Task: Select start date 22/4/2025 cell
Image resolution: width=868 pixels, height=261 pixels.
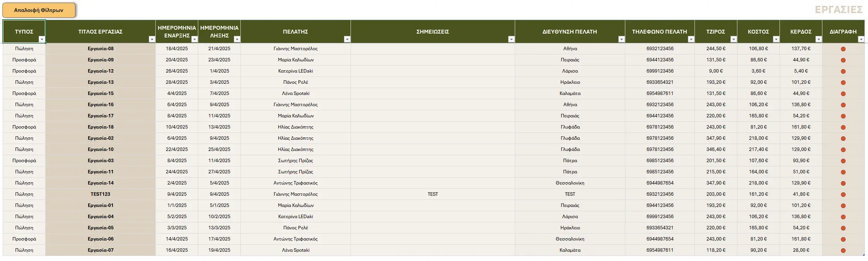Action: [177, 149]
